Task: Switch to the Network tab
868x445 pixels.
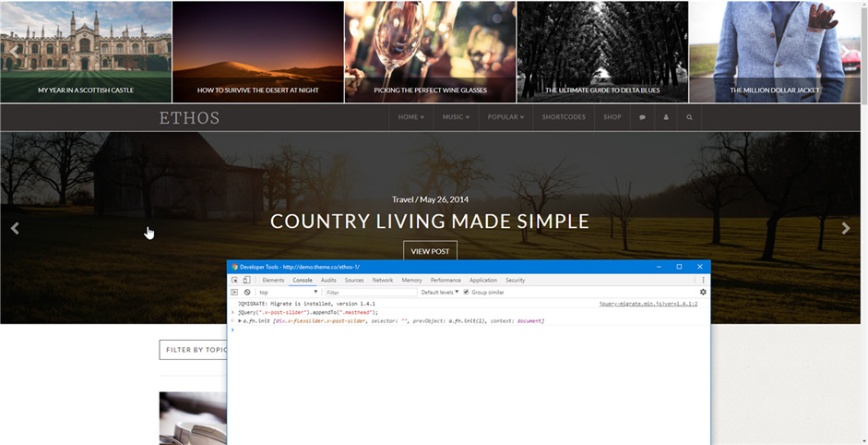Action: [x=383, y=281]
